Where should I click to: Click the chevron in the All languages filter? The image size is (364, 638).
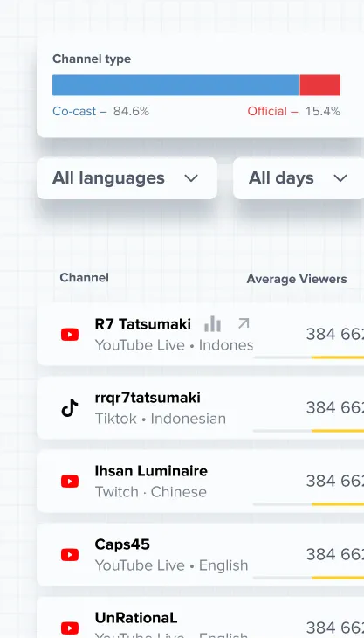pyautogui.click(x=191, y=178)
